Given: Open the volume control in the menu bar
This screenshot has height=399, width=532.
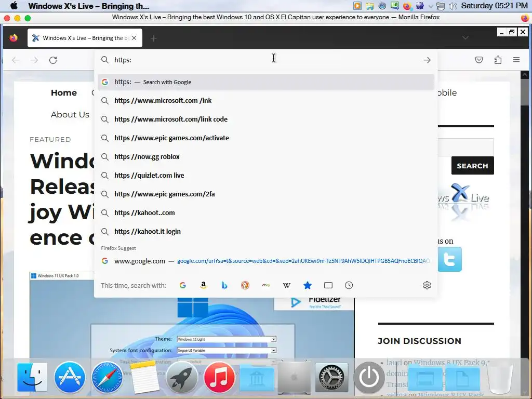Looking at the screenshot, I should click(x=453, y=6).
